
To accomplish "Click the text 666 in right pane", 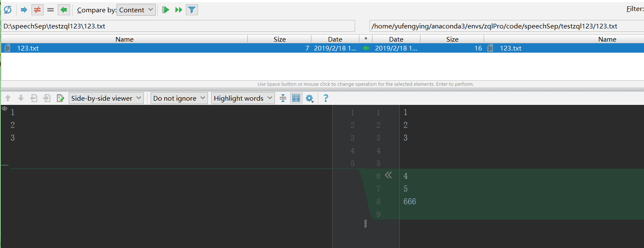I will [410, 201].
